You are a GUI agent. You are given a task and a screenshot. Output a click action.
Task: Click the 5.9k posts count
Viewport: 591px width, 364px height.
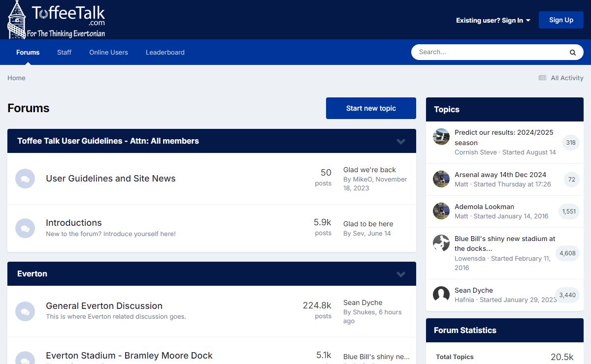(323, 222)
